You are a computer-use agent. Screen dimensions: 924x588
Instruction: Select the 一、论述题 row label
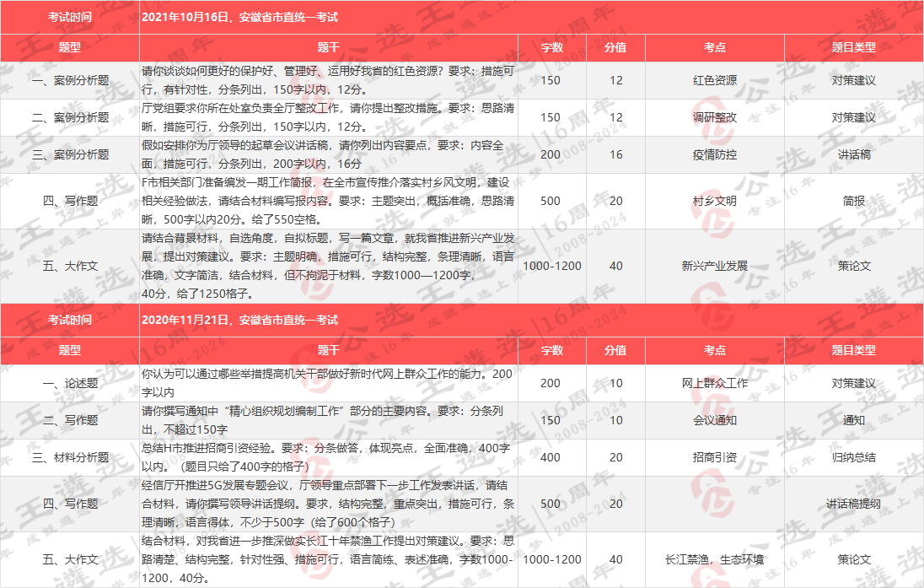pos(70,383)
